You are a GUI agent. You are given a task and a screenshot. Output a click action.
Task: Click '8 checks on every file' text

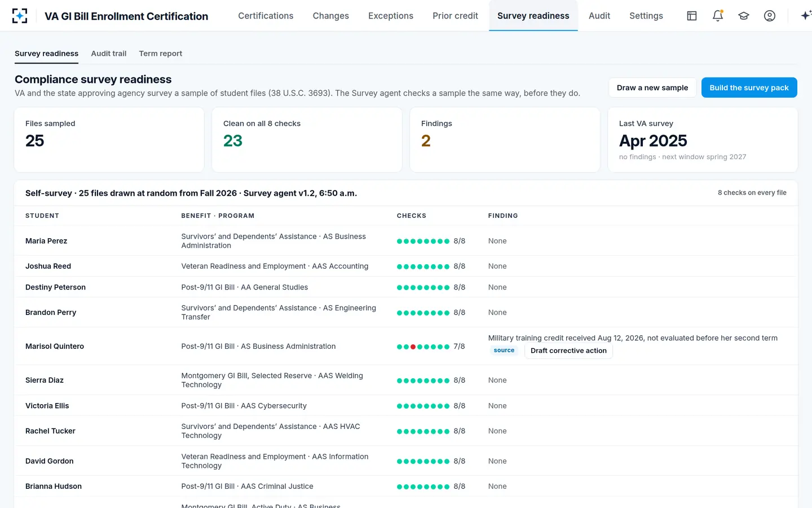tap(752, 193)
